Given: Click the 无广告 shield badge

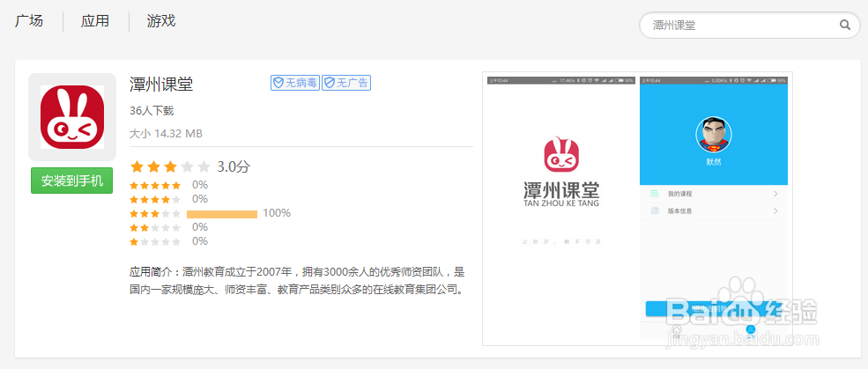Looking at the screenshot, I should pyautogui.click(x=346, y=83).
